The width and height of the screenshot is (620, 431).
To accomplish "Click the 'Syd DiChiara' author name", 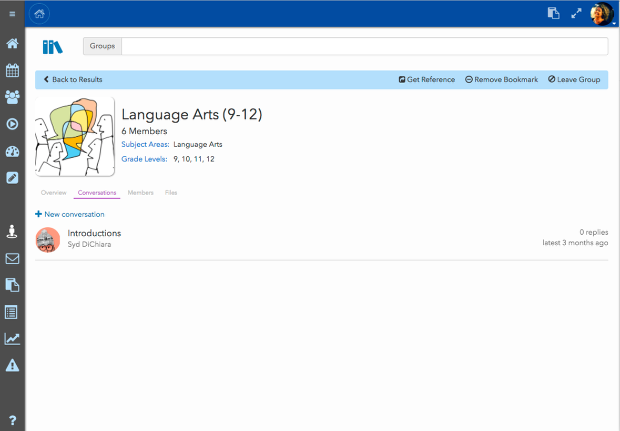I will (x=89, y=244).
